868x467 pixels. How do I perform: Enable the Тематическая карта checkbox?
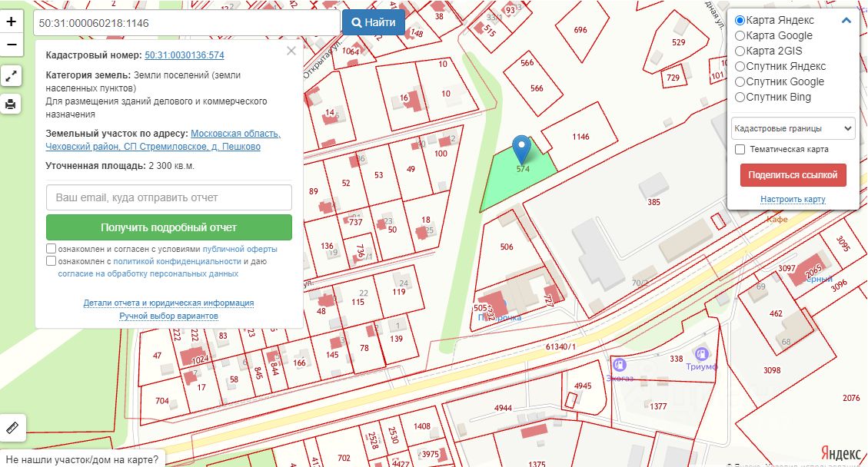(x=740, y=149)
